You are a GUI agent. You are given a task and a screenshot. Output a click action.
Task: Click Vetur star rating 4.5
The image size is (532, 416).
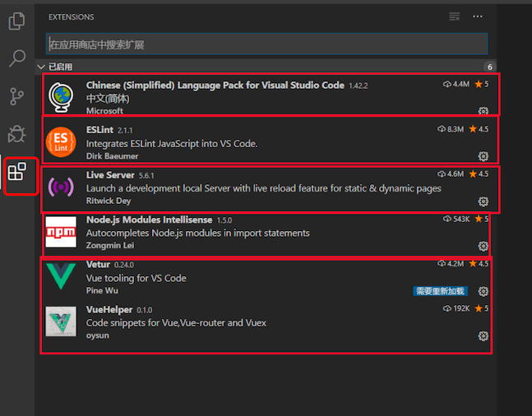pos(479,264)
